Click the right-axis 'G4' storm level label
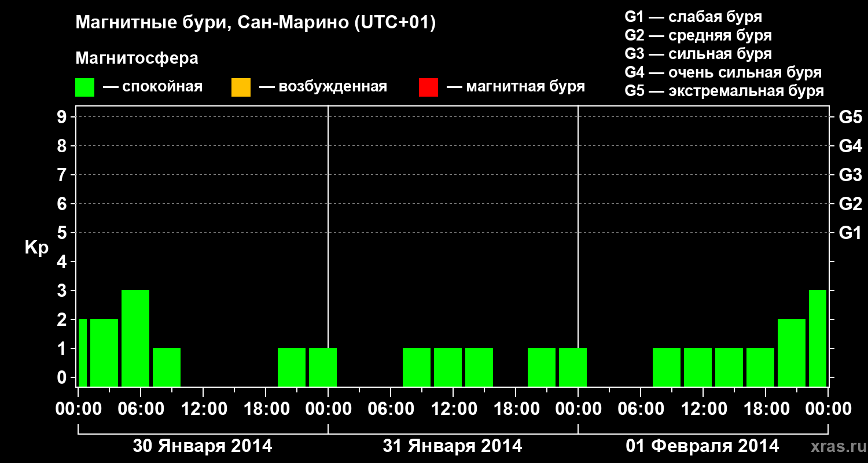868x463 pixels. (850, 146)
